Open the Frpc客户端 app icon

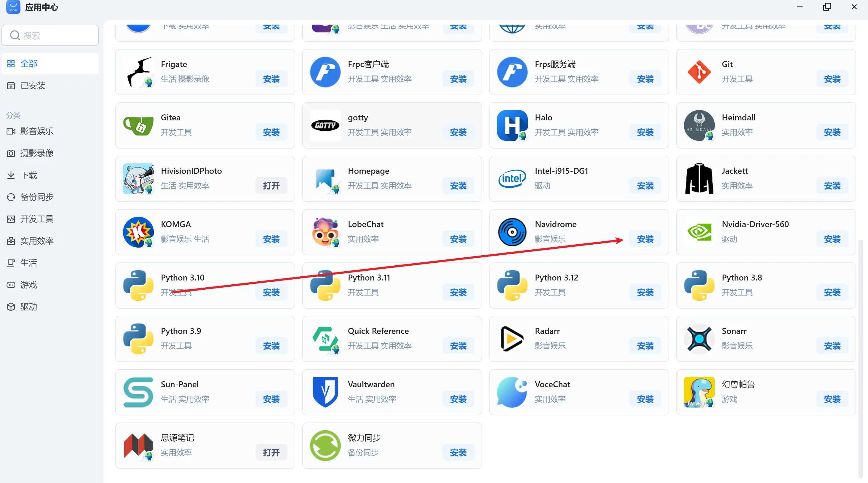325,72
